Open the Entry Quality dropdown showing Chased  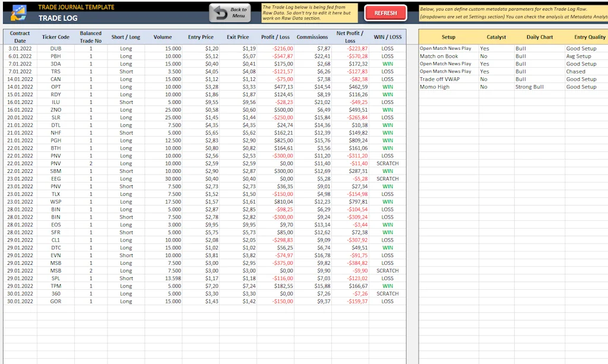[x=585, y=71]
